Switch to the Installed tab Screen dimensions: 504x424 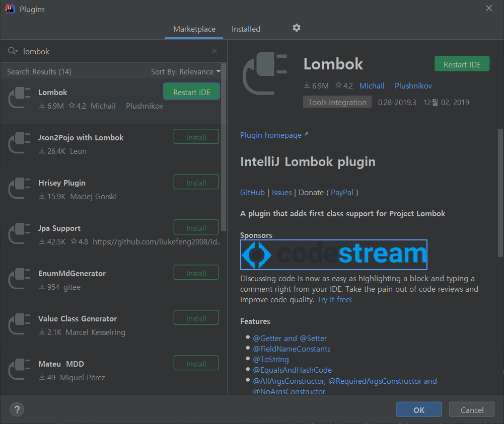pos(246,29)
